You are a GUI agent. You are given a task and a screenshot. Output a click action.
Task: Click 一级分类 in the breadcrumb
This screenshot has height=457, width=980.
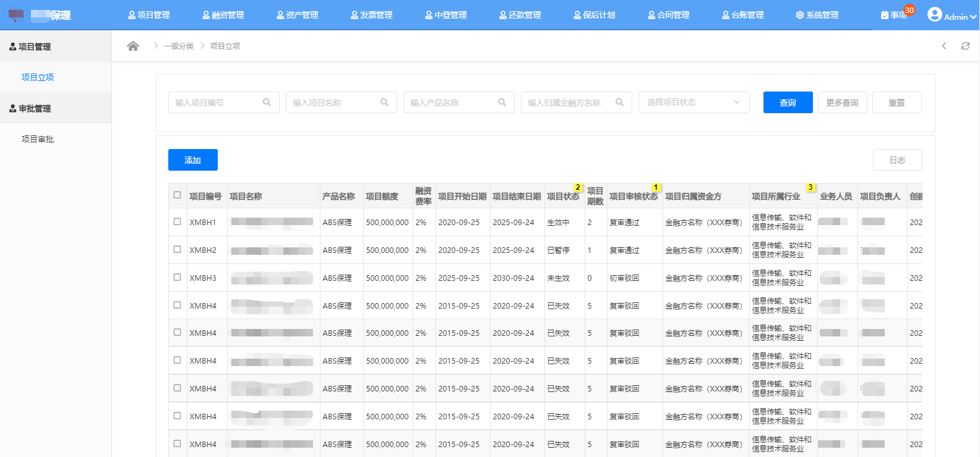click(x=179, y=46)
